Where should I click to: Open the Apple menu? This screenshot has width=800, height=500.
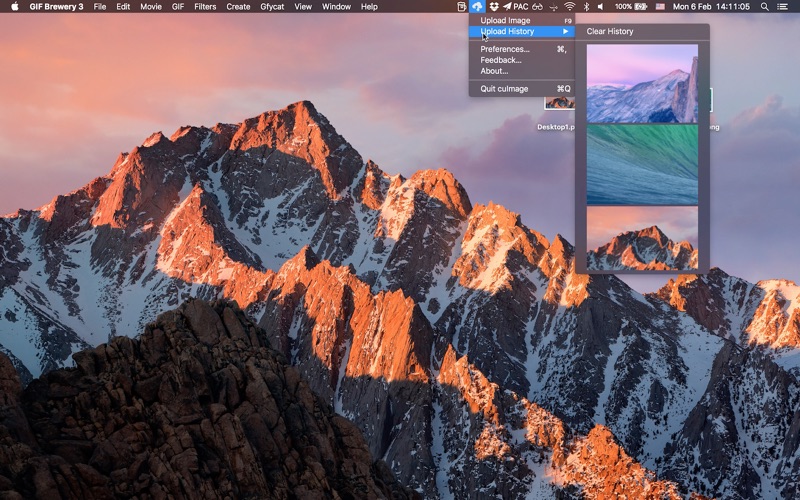point(15,7)
